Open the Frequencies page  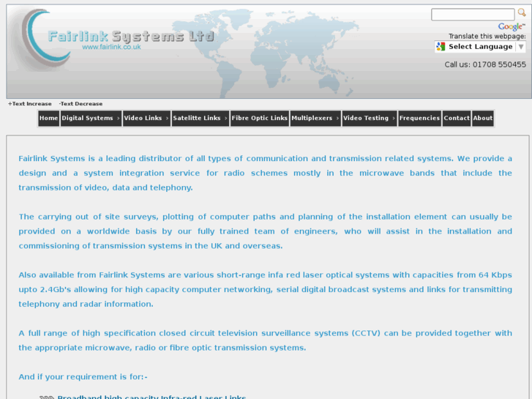(x=420, y=118)
